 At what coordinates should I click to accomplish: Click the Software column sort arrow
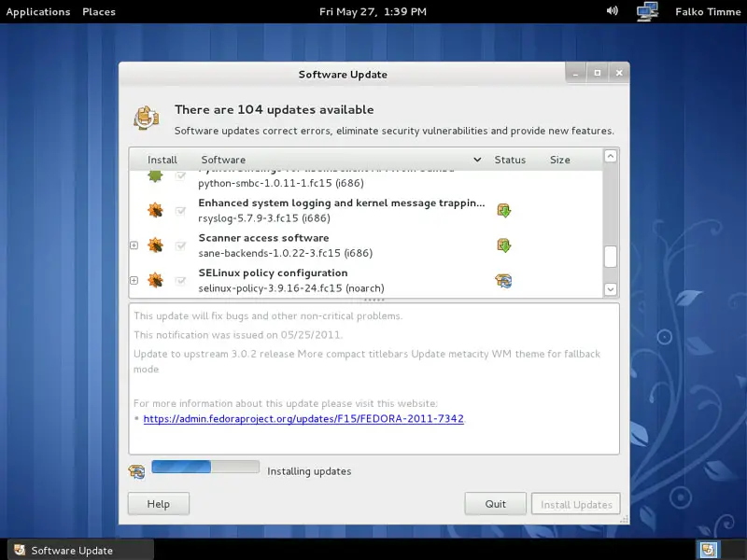(477, 160)
